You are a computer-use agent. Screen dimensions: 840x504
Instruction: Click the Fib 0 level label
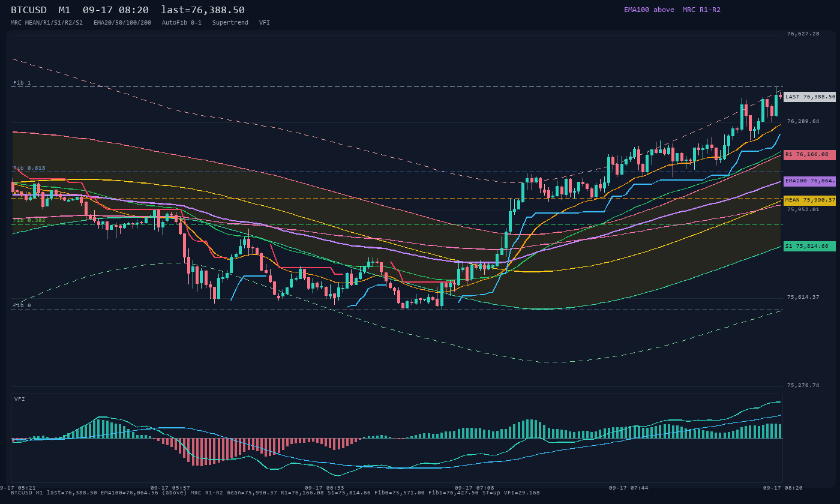[x=22, y=305]
